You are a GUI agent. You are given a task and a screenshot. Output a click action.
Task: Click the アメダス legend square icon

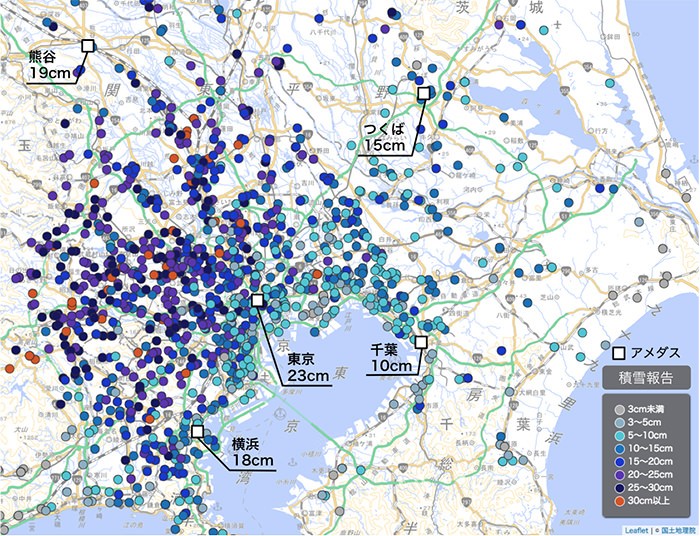click(x=619, y=352)
